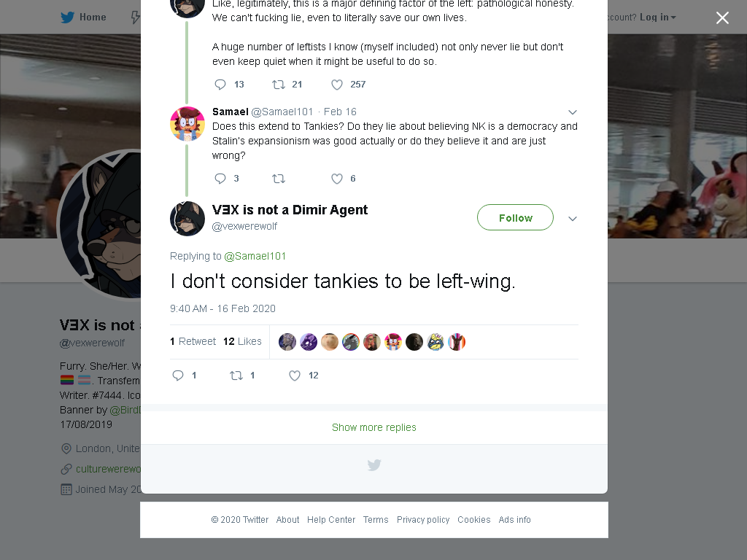Like the tweet with 257 likes

point(337,85)
